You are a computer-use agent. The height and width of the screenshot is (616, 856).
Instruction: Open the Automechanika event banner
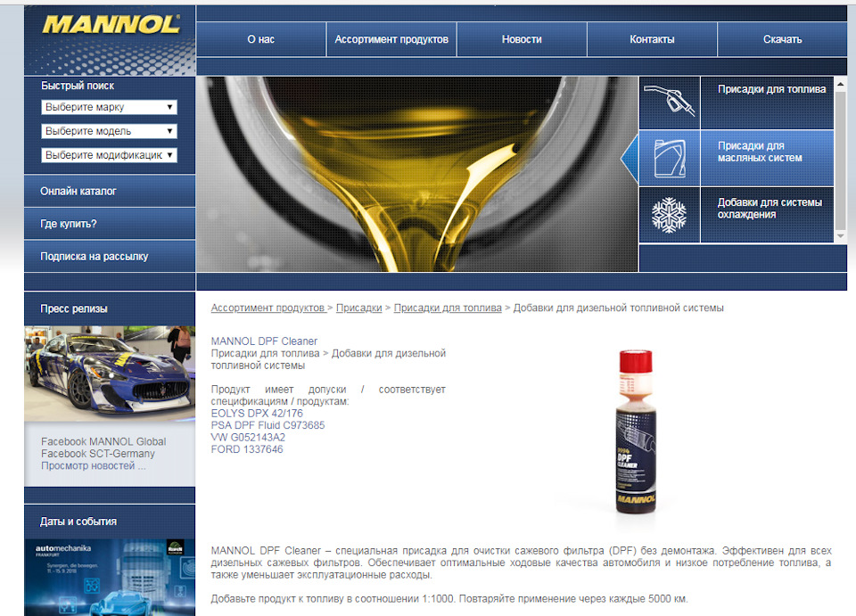point(110,578)
